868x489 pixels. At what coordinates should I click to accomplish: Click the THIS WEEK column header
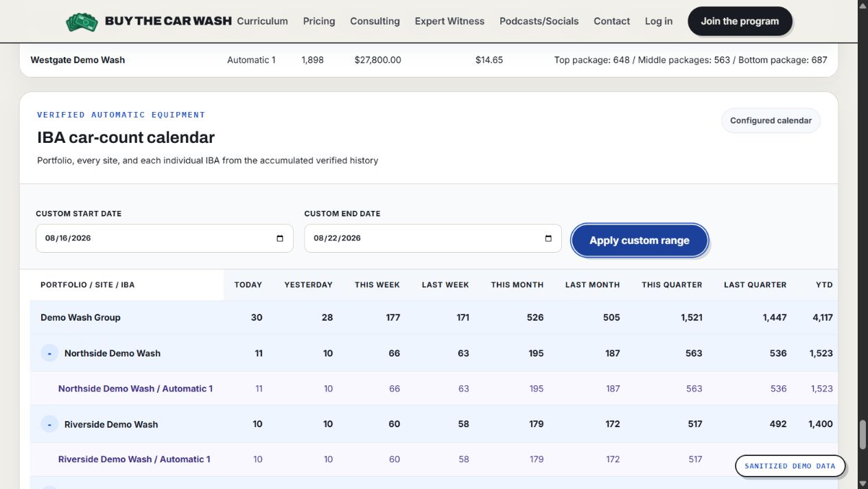[x=377, y=284]
